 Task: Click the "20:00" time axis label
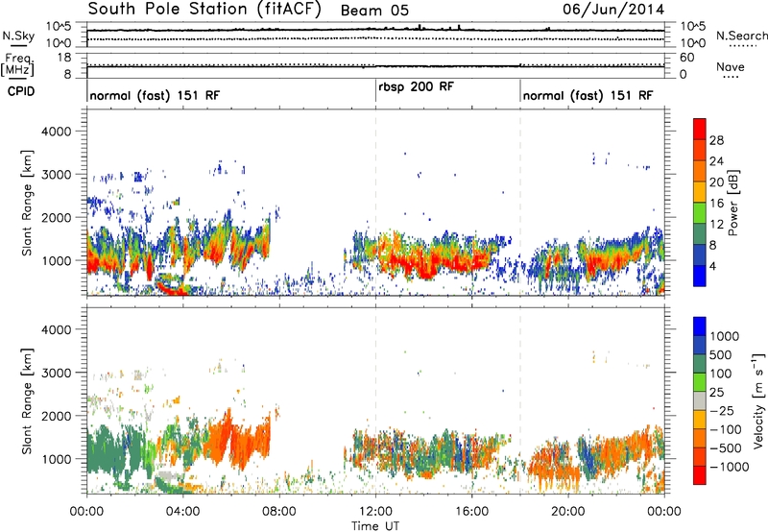tap(568, 512)
